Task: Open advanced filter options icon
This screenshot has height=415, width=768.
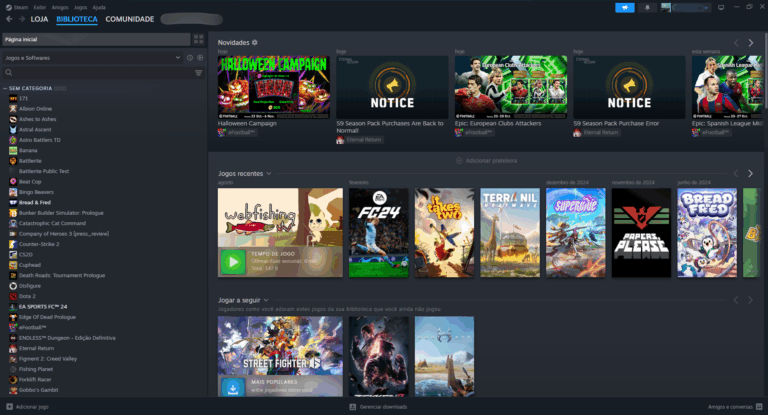Action: point(198,73)
